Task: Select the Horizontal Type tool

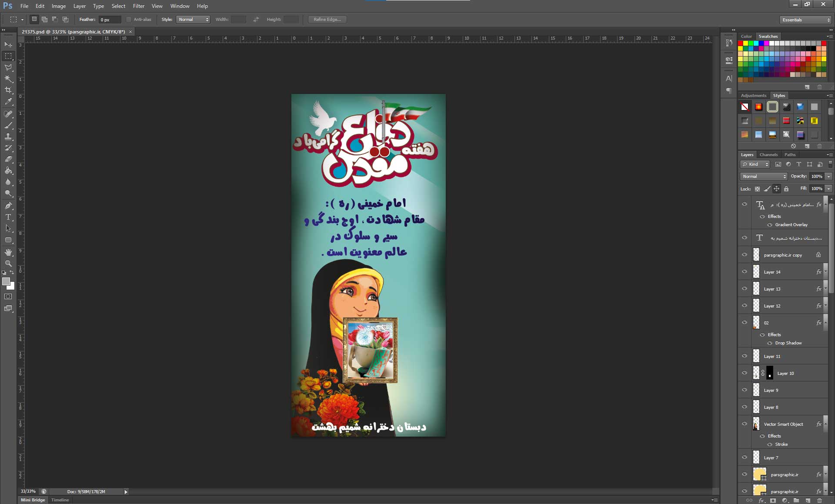Action: pyautogui.click(x=8, y=217)
